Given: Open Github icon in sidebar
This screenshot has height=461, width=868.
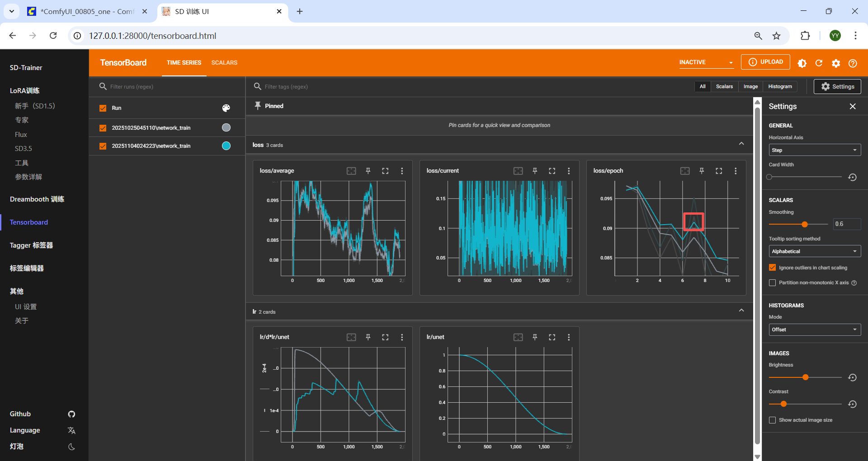Looking at the screenshot, I should 71,414.
